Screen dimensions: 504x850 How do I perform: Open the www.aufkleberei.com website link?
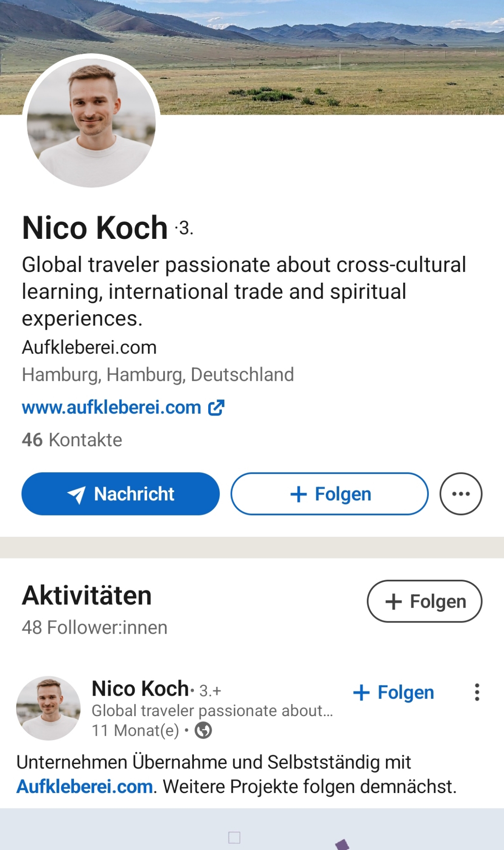point(111,408)
